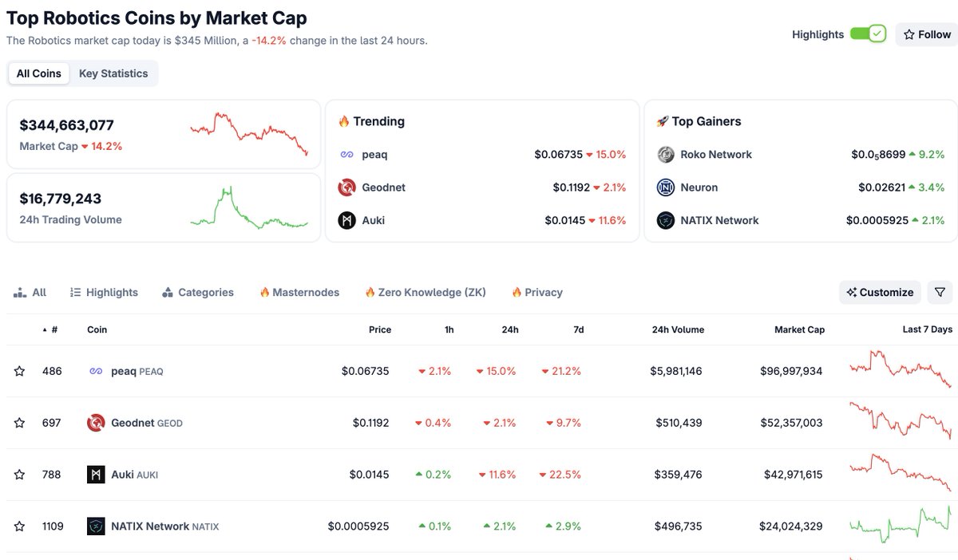Image resolution: width=958 pixels, height=560 pixels.
Task: Click the NATIX Network coin name link
Action: [x=150, y=526]
